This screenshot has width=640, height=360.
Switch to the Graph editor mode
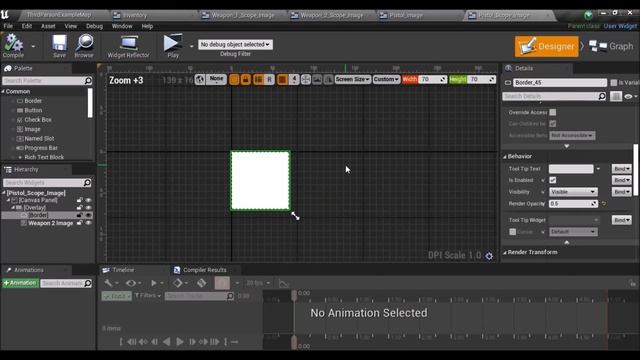tap(611, 46)
